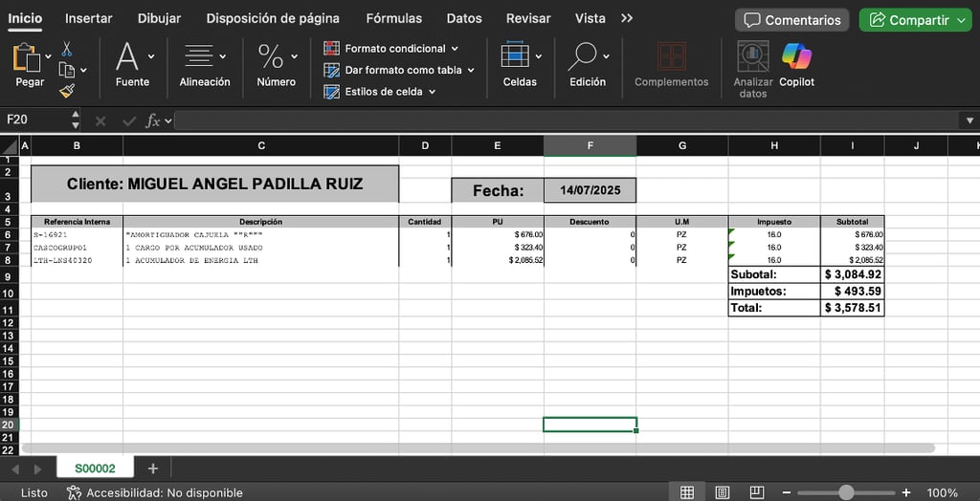Image resolution: width=980 pixels, height=501 pixels.
Task: Open the Datos tab
Action: (464, 18)
